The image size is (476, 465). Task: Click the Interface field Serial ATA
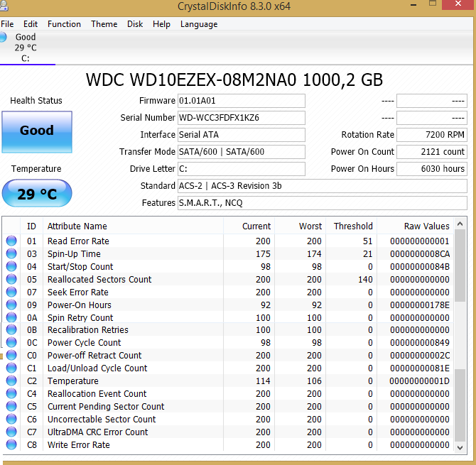coord(241,135)
